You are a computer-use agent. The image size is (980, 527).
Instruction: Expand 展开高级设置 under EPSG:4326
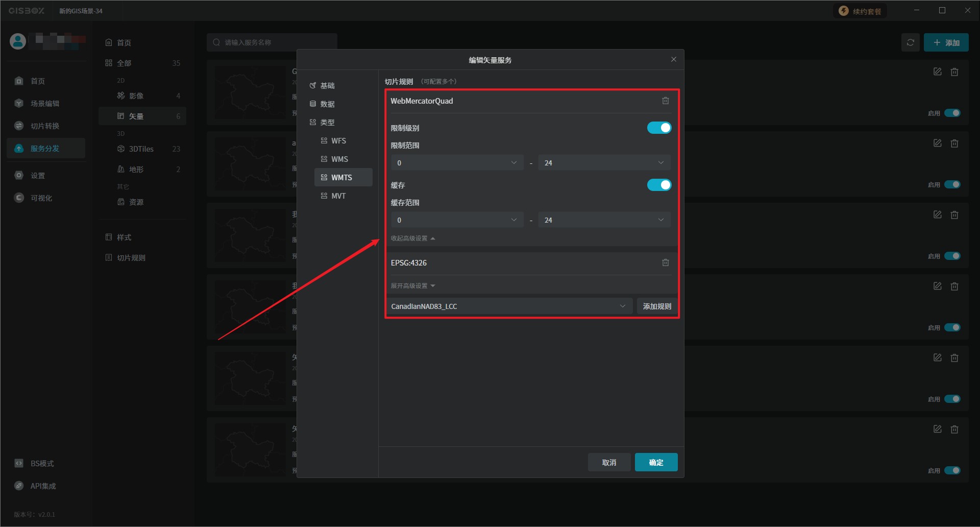coord(412,286)
